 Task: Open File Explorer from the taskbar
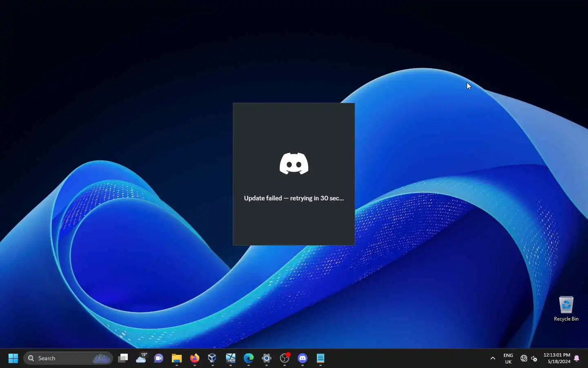point(176,358)
